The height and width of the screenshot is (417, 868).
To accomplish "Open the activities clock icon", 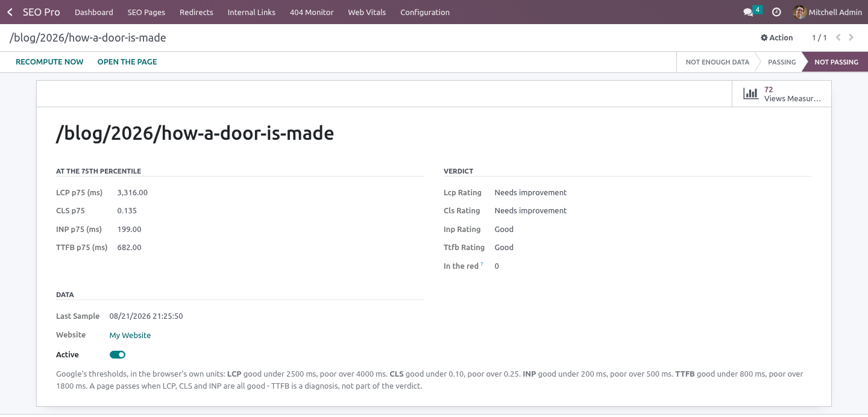I will pos(776,12).
